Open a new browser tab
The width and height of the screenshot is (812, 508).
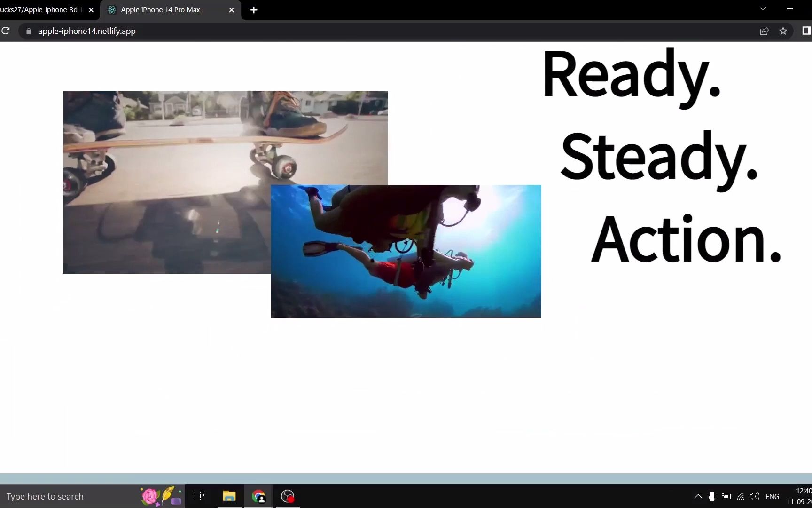[254, 10]
